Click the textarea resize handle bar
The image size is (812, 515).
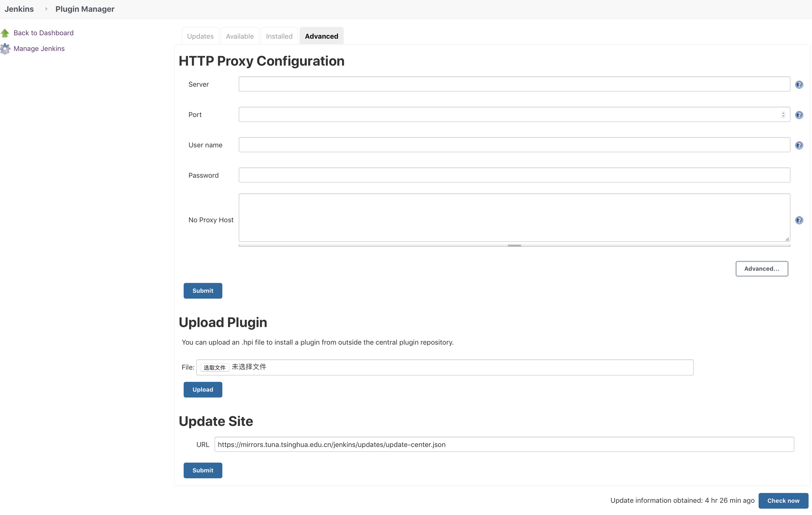(x=514, y=245)
